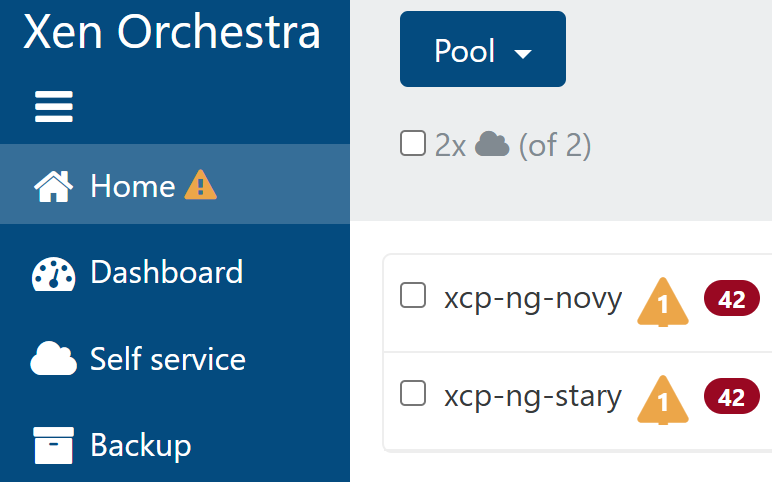Open the xcp-ng-novy pool link
This screenshot has height=482, width=772.
pyautogui.click(x=533, y=298)
